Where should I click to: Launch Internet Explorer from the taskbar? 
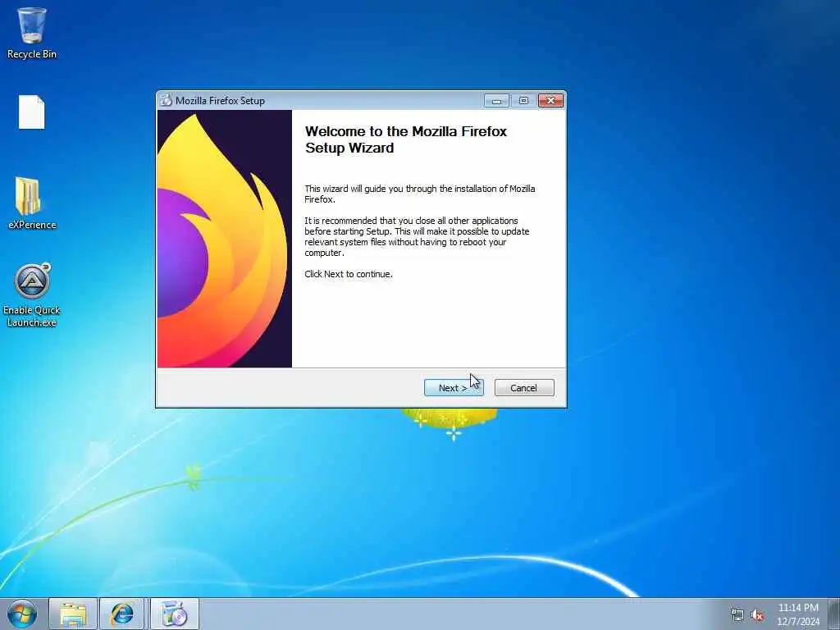pos(122,614)
